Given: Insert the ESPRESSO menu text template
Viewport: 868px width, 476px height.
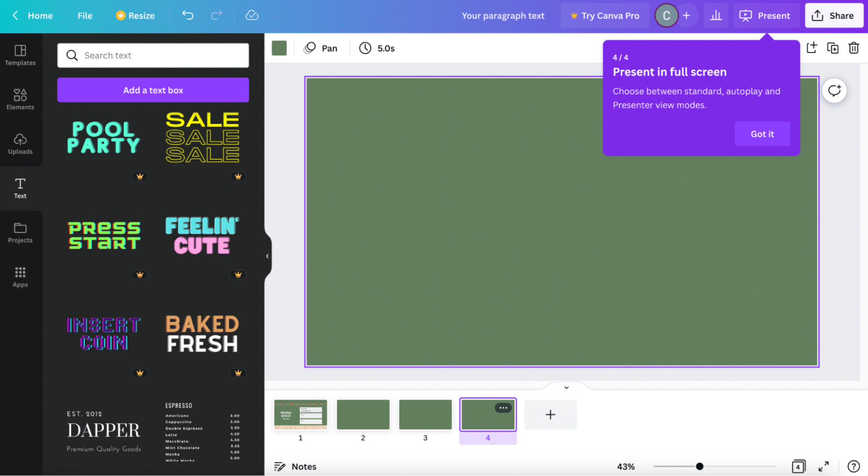Looking at the screenshot, I should click(202, 431).
